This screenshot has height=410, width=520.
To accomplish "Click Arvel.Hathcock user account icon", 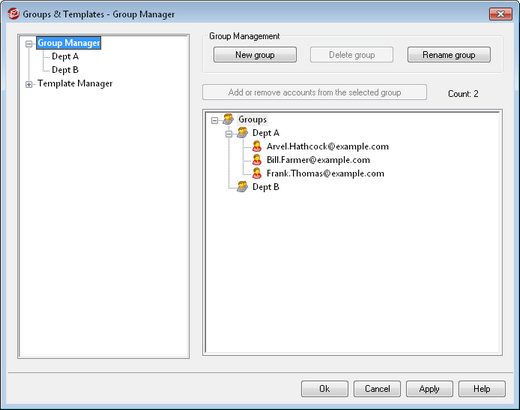I will coord(257,146).
